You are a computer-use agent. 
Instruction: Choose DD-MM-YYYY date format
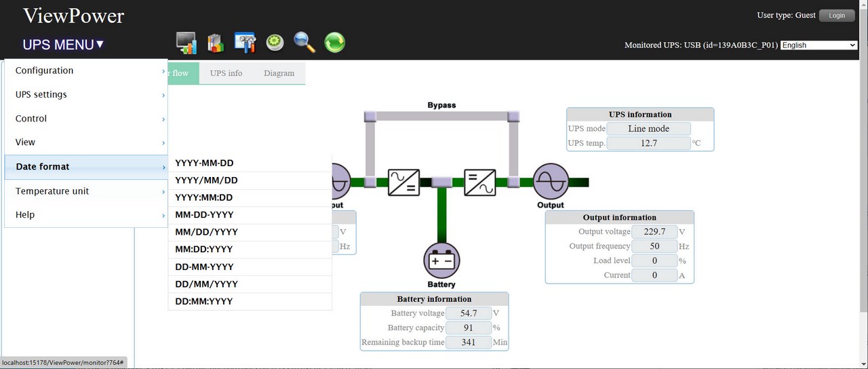tap(250, 267)
